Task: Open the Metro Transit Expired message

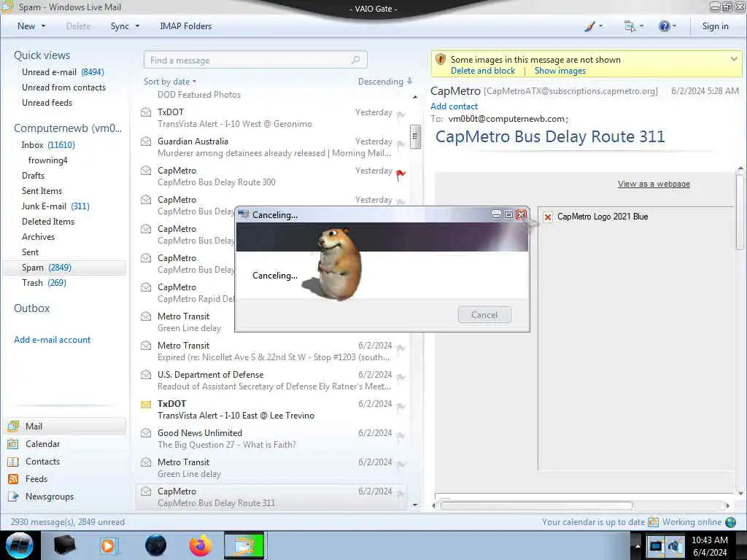Action: click(271, 351)
